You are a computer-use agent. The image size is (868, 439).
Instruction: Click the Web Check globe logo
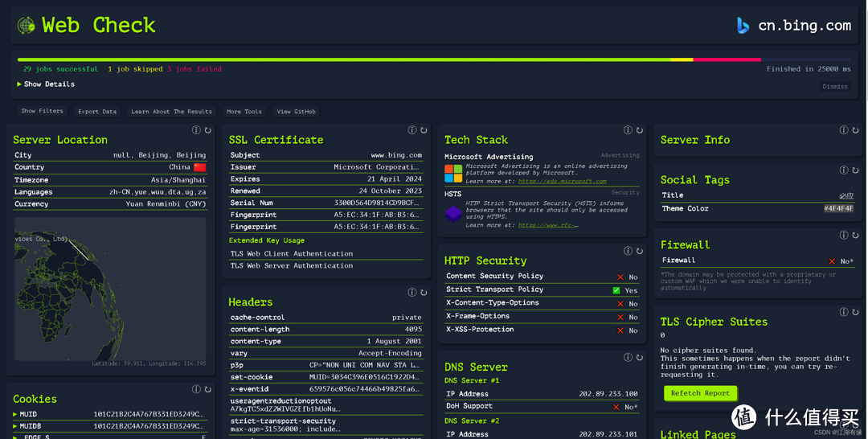point(26,26)
